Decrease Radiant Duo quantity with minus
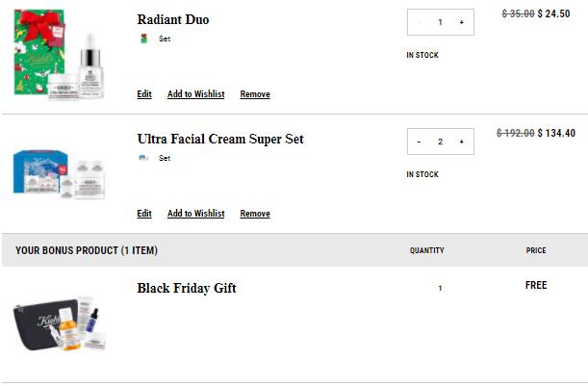Image resolution: width=588 pixels, height=386 pixels. point(419,22)
